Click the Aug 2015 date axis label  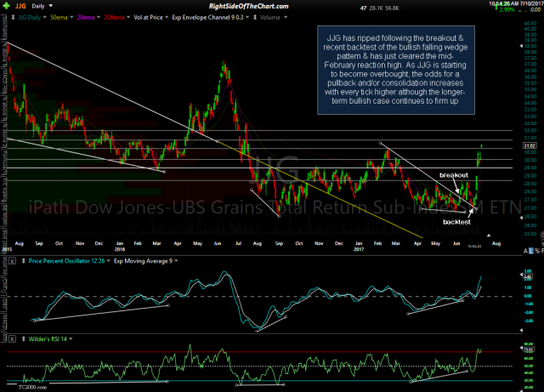pos(19,243)
